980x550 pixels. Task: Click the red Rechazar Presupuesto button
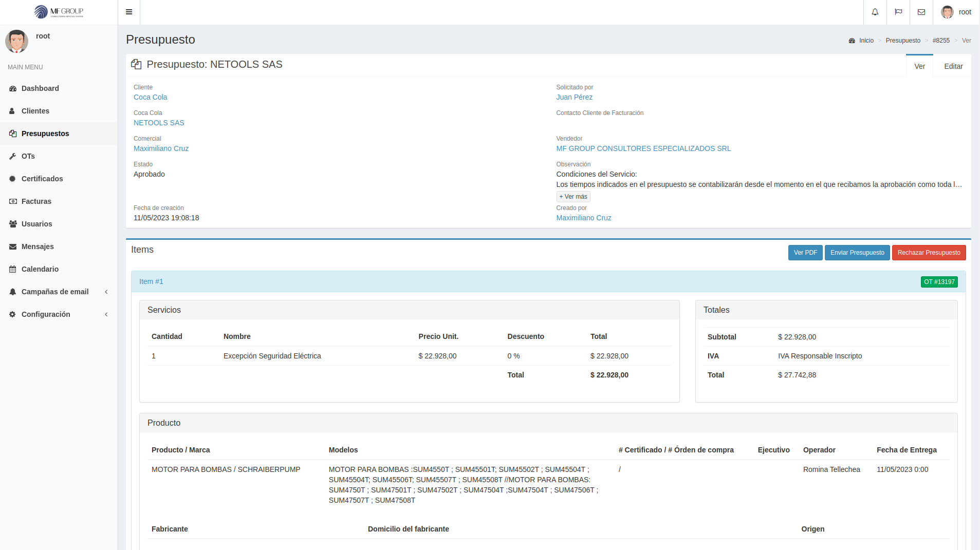tap(929, 253)
